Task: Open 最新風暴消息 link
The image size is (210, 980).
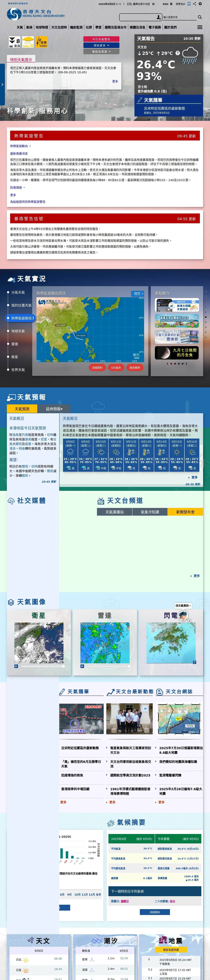Action: pyautogui.click(x=19, y=154)
